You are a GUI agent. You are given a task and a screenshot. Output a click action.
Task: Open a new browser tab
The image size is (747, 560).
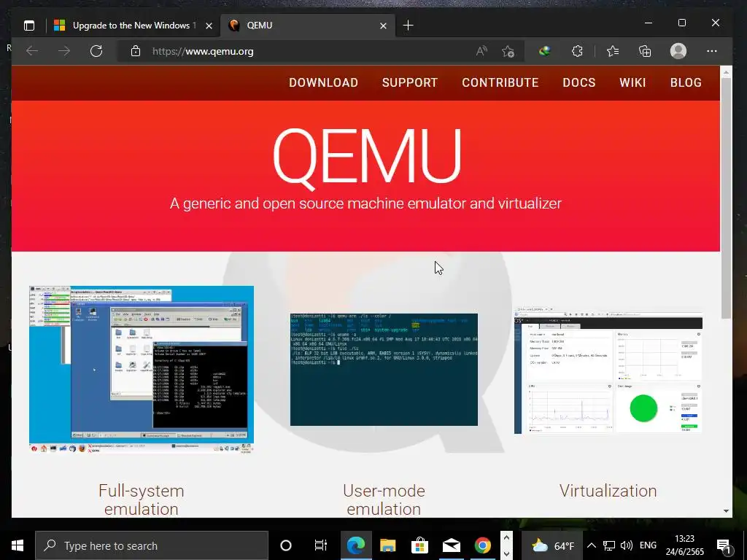409,26
